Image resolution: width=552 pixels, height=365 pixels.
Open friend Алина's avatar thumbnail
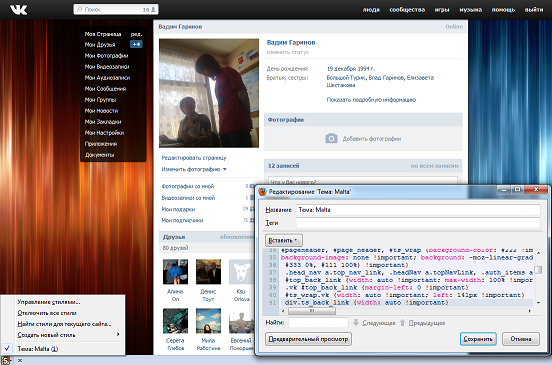click(x=175, y=271)
